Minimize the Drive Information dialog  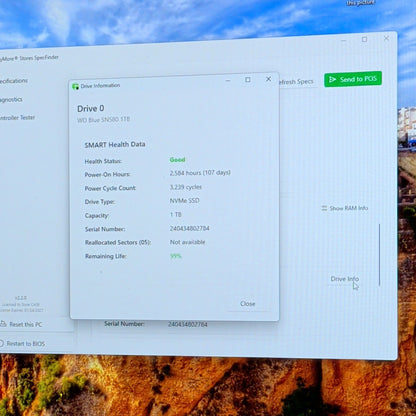point(228,80)
